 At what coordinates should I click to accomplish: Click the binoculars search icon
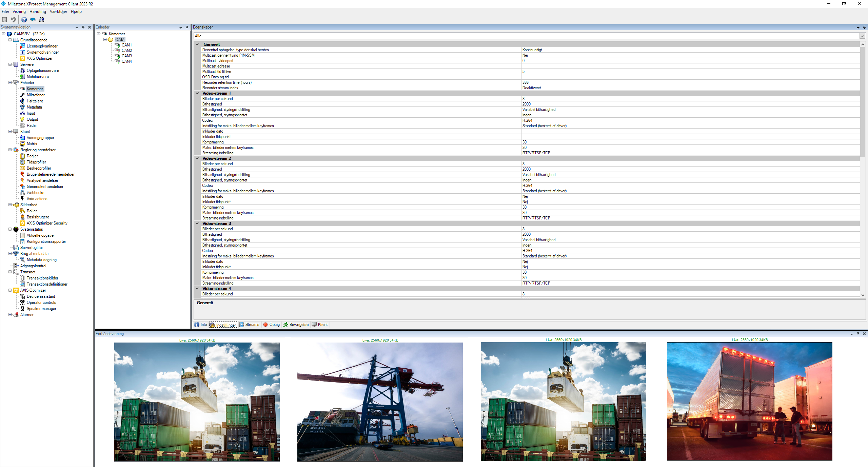pos(42,20)
